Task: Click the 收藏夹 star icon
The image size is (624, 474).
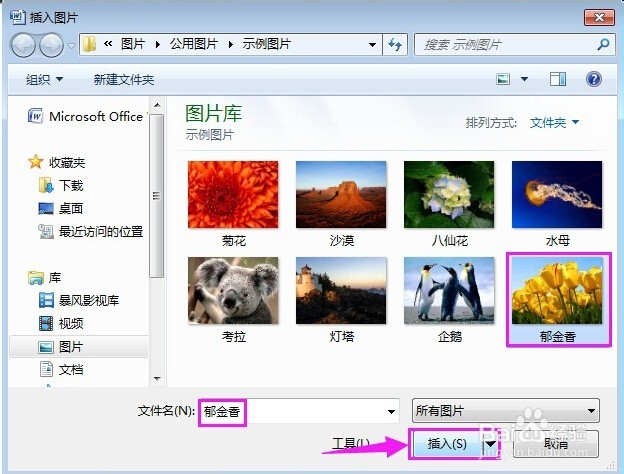Action: click(35, 162)
